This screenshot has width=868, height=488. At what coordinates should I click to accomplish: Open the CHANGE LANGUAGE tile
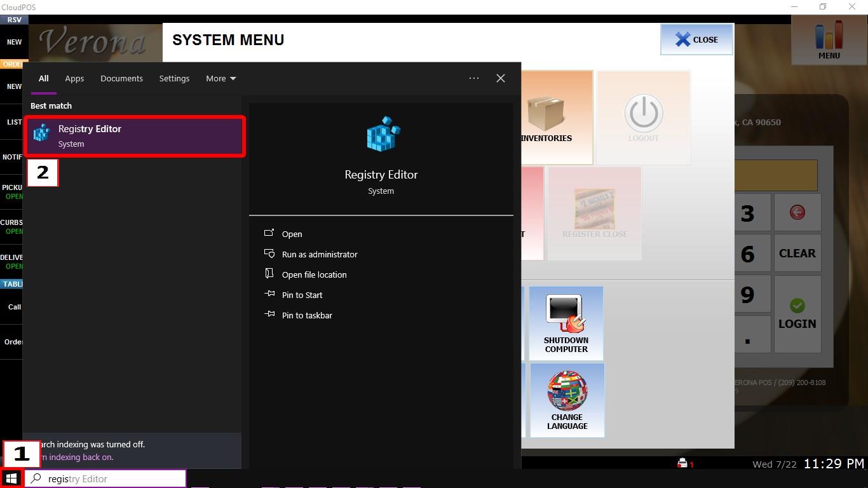pos(567,400)
